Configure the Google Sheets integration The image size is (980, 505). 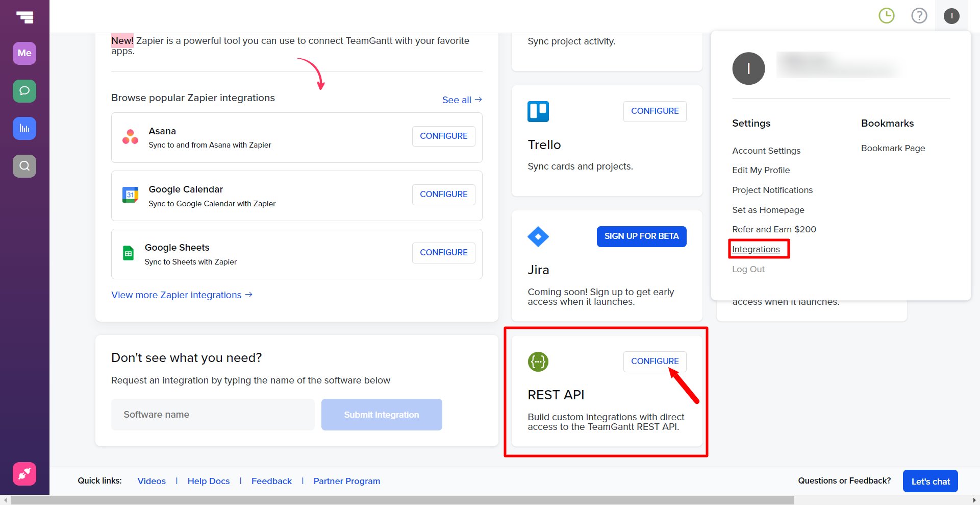coord(444,253)
